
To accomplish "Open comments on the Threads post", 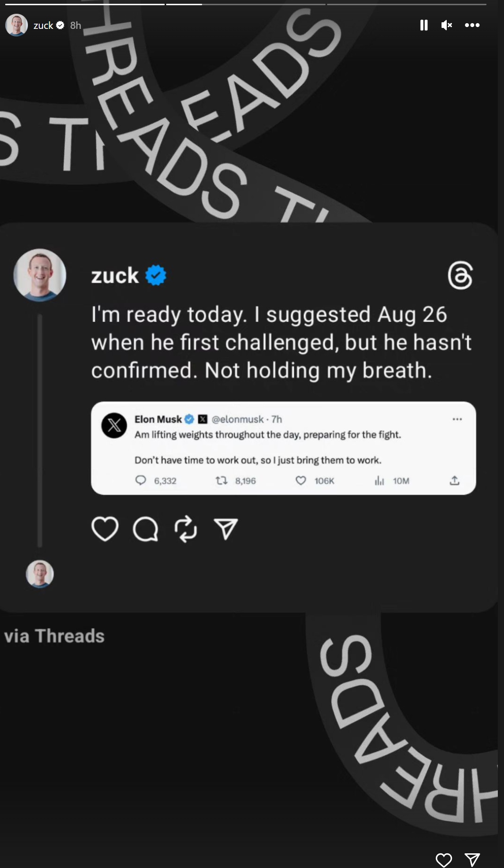I will 145,528.
